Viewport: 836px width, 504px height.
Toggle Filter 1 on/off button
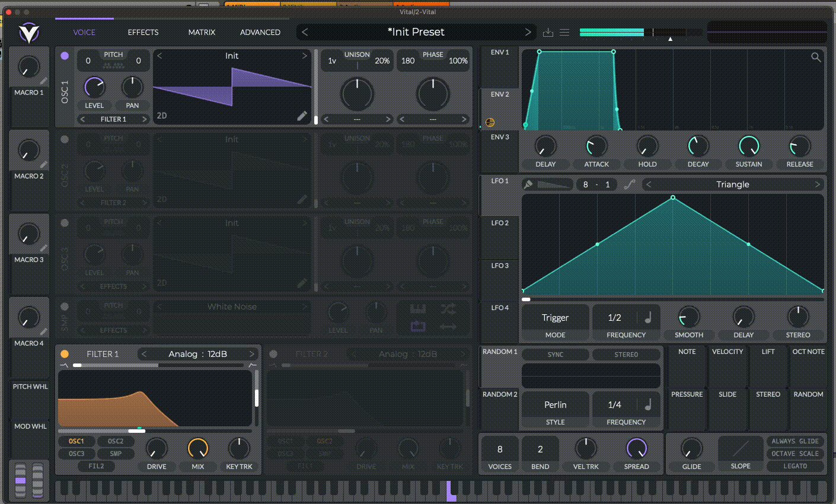(x=65, y=354)
